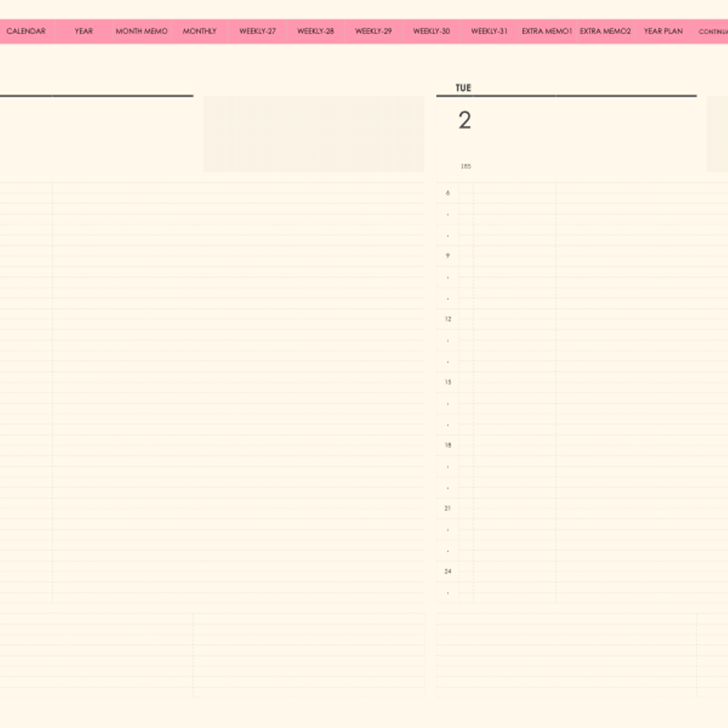
Task: Switch to the MONTHLY tab
Action: pyautogui.click(x=199, y=31)
